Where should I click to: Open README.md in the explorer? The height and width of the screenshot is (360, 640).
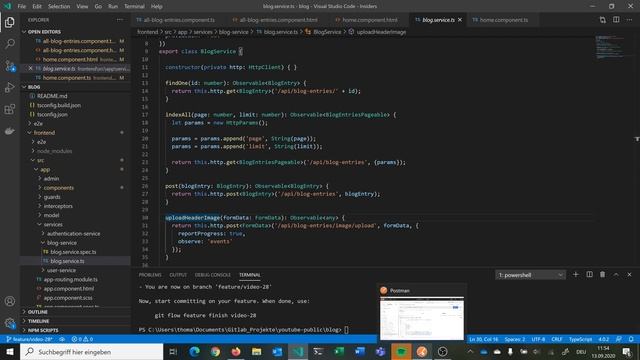pos(52,96)
